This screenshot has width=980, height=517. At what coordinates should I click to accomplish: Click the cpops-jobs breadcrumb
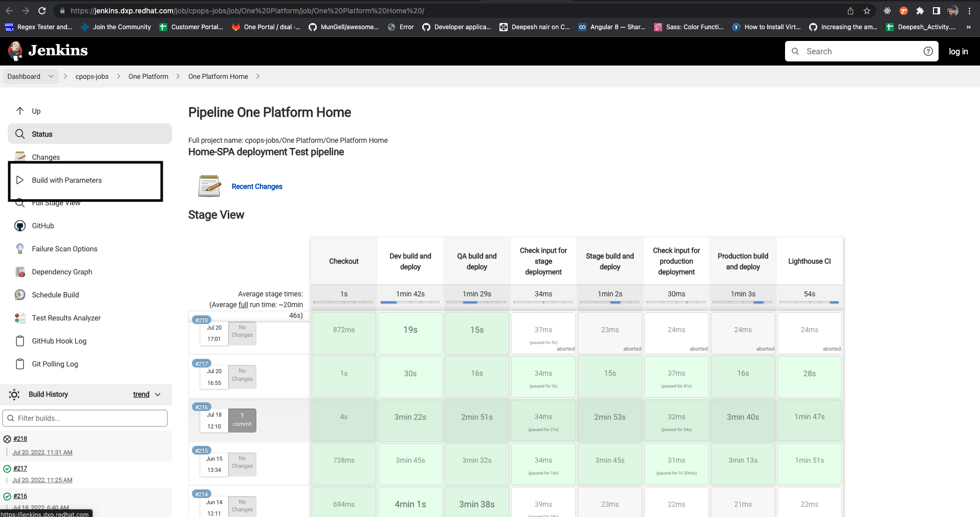[x=92, y=76]
